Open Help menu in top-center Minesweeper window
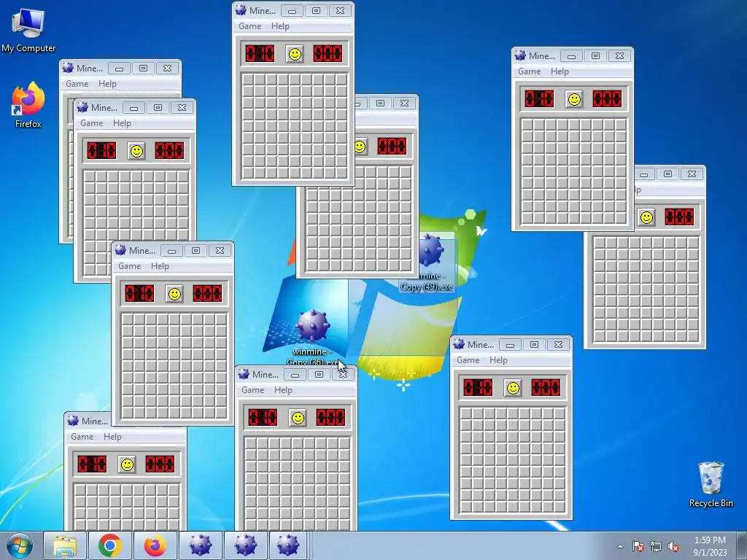 pyautogui.click(x=280, y=26)
